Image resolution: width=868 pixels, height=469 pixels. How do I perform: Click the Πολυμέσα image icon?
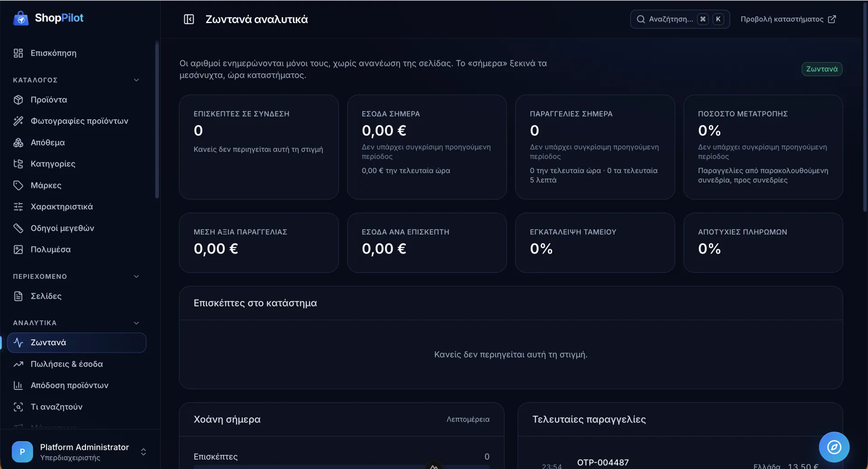pos(18,249)
